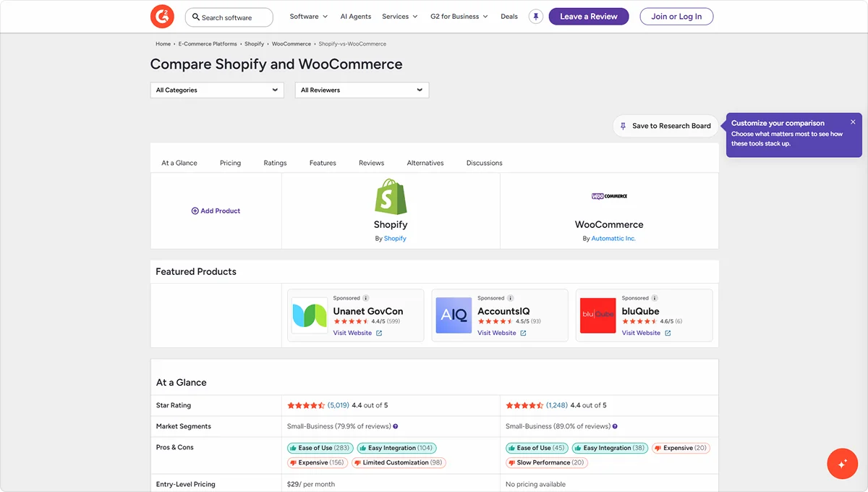Click Shopify Limited Customization (98) tag
868x492 pixels.
399,463
